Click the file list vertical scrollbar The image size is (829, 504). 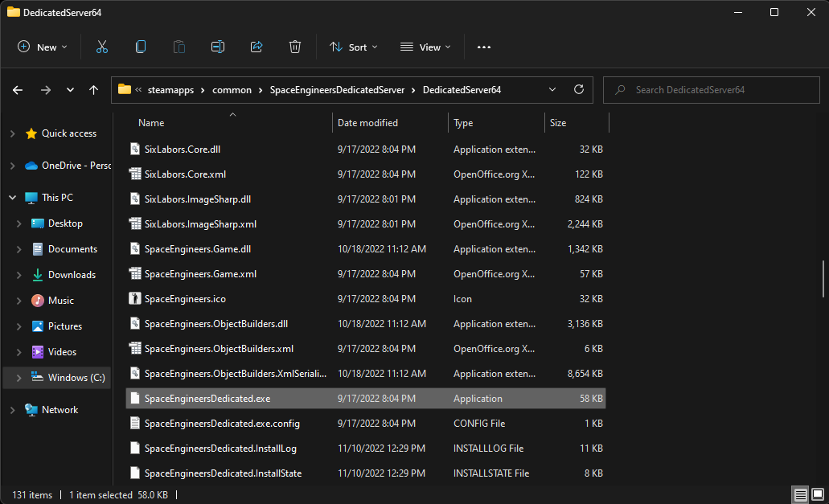[x=823, y=278]
